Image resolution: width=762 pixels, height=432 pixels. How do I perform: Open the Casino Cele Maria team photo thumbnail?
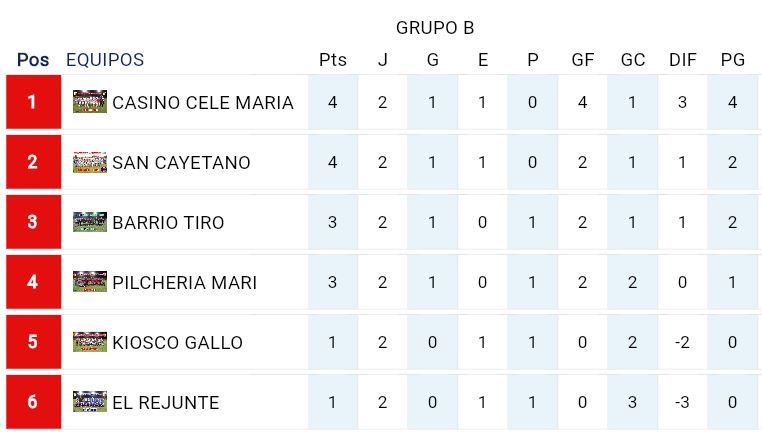point(90,102)
